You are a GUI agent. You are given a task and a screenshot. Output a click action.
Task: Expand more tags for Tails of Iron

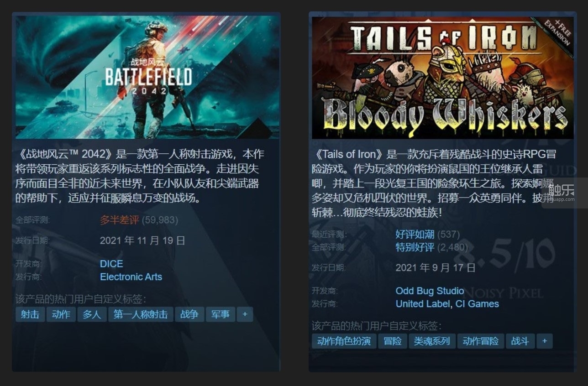pos(545,341)
